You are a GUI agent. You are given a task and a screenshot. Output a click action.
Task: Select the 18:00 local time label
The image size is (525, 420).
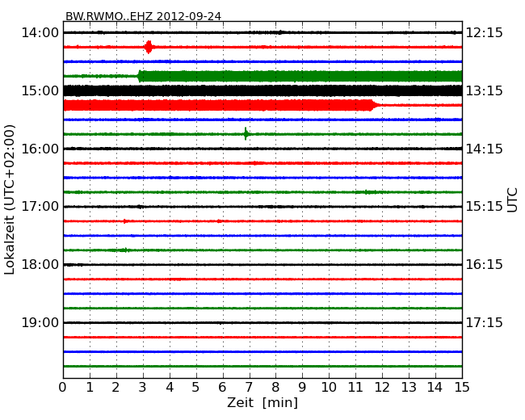point(40,265)
